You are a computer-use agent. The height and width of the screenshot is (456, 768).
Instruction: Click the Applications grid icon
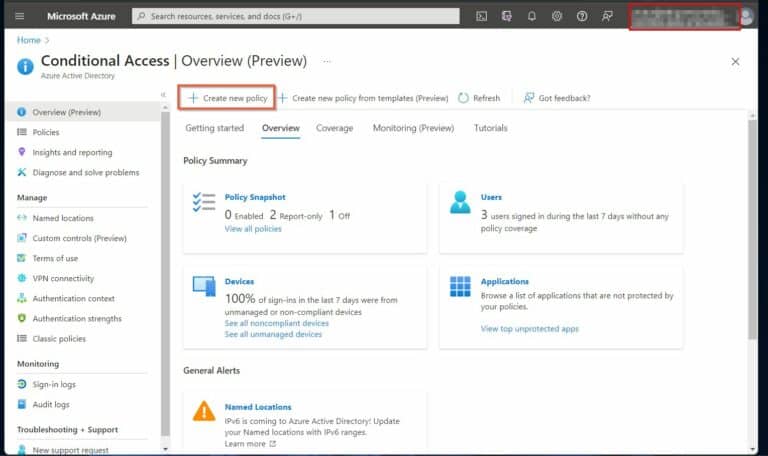460,287
